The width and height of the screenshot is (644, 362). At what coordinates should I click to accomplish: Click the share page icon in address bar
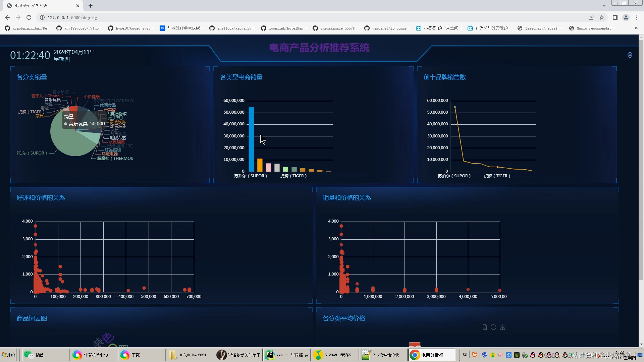pyautogui.click(x=591, y=17)
